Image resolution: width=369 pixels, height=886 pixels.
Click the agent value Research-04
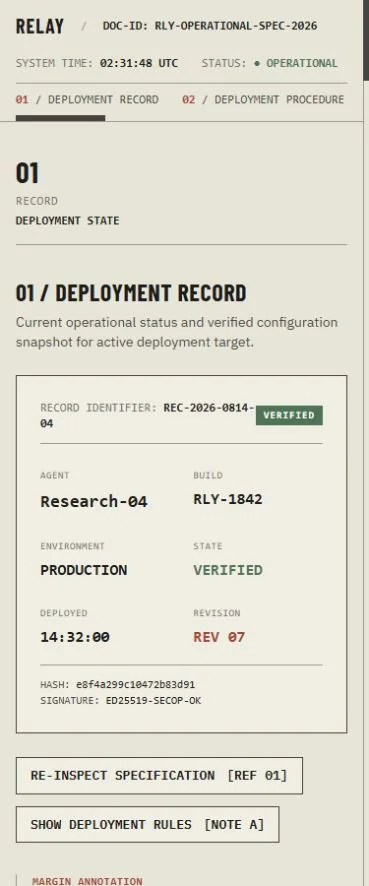(94, 501)
